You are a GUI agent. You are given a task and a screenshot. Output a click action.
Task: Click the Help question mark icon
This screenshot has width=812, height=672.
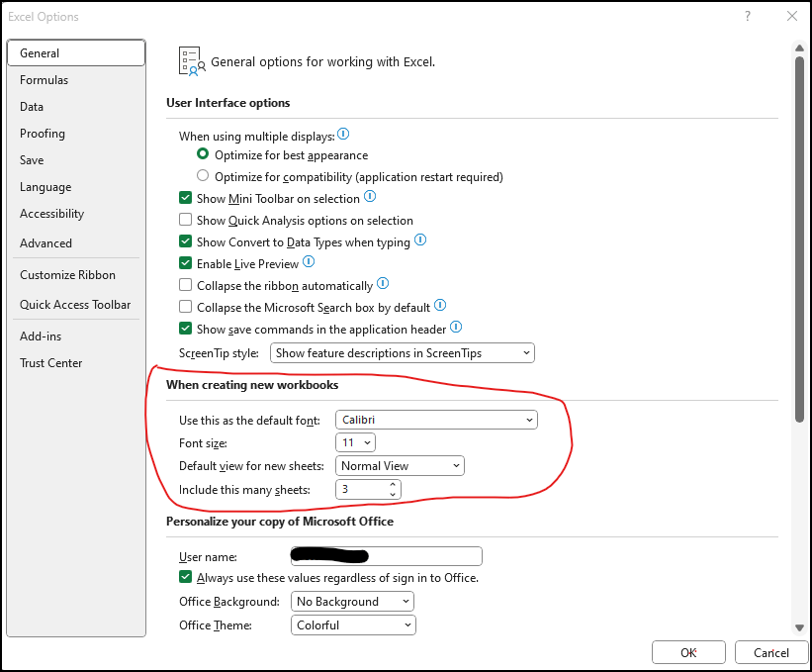(x=748, y=16)
